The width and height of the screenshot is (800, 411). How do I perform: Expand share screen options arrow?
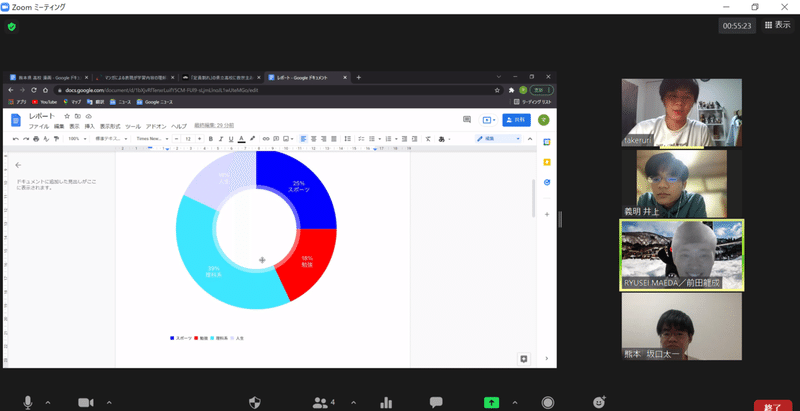coord(515,403)
